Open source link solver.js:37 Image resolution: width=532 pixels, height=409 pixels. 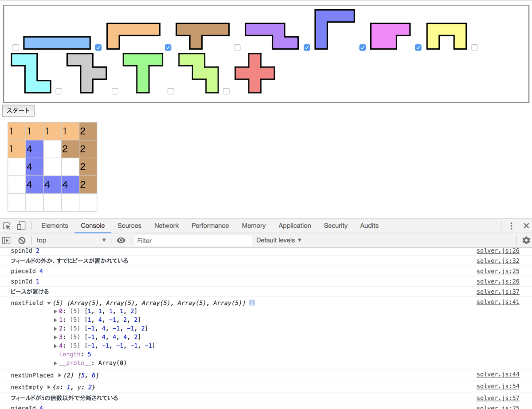click(x=498, y=292)
